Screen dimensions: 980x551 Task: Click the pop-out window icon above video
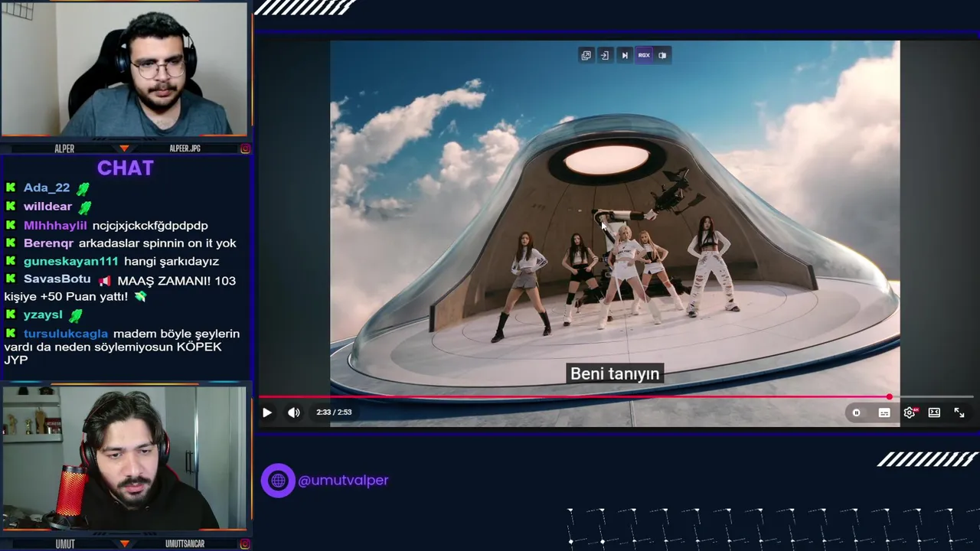tap(586, 55)
